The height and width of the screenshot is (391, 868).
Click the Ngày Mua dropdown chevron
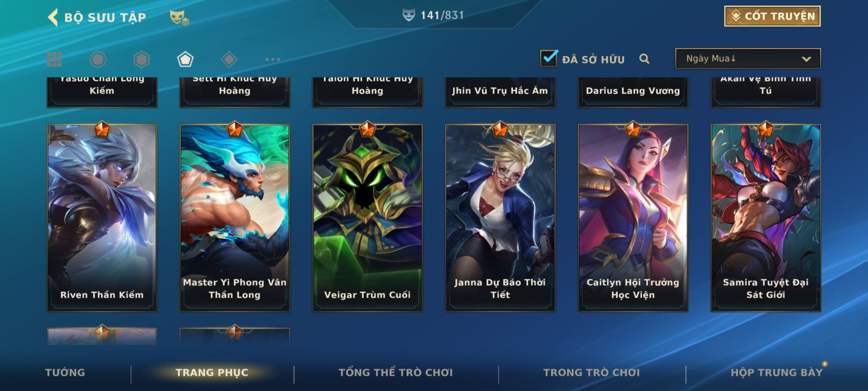[806, 59]
